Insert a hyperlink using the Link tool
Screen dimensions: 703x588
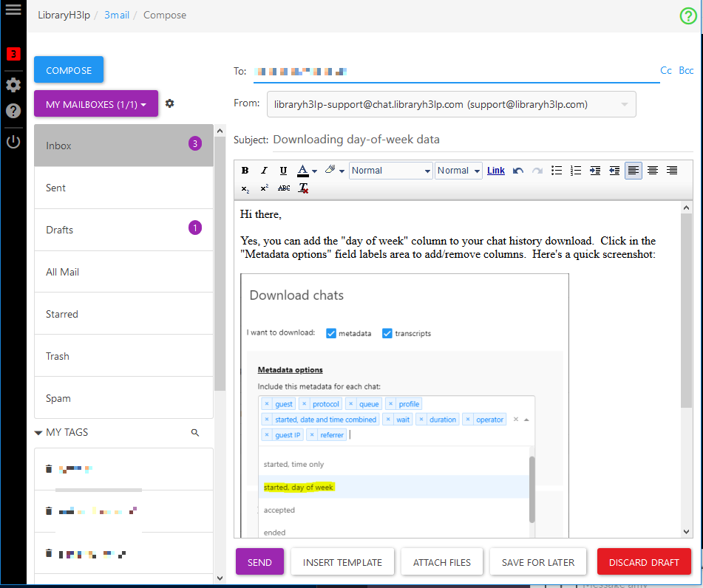point(495,171)
